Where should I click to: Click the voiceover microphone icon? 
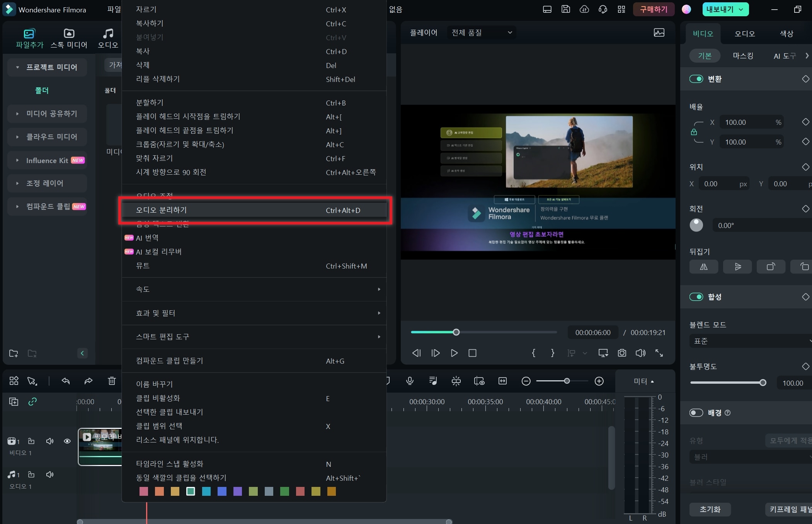pyautogui.click(x=410, y=381)
